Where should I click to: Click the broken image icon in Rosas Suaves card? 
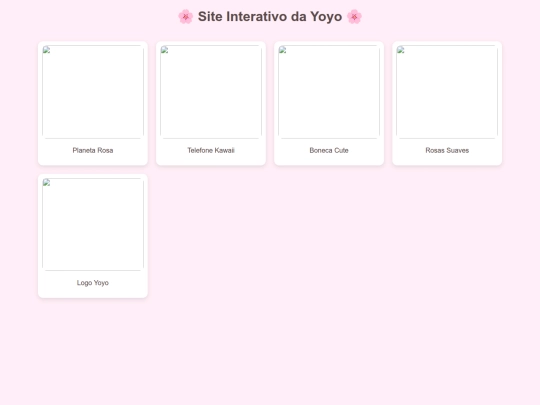[x=401, y=50]
